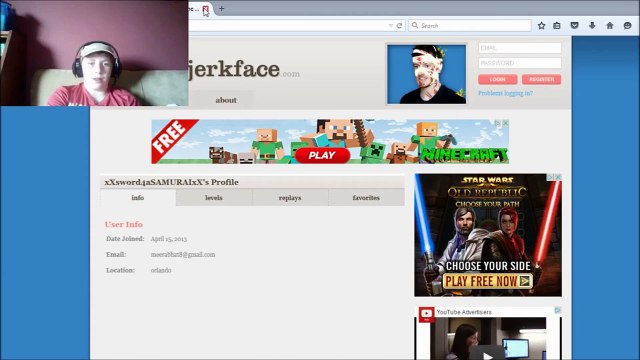Screen dimensions: 640x360
Task: Click the YouTube Advertisers logo icon
Action: click(426, 314)
